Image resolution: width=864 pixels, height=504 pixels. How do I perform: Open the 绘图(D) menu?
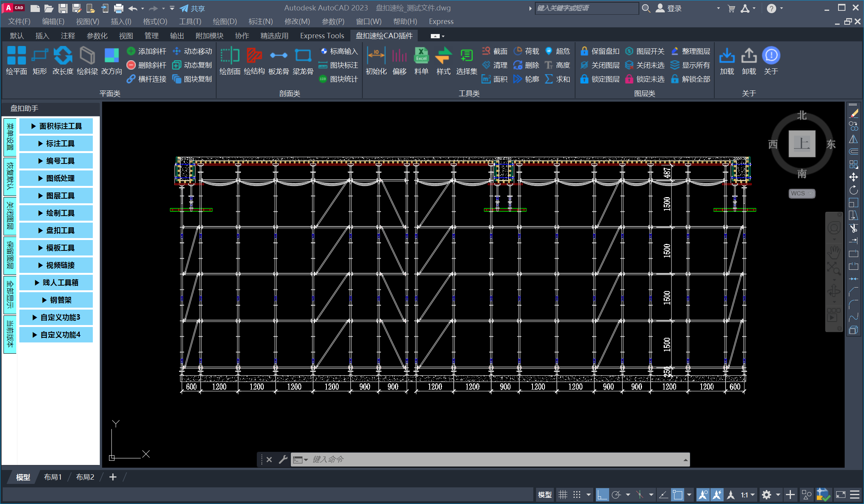click(225, 21)
